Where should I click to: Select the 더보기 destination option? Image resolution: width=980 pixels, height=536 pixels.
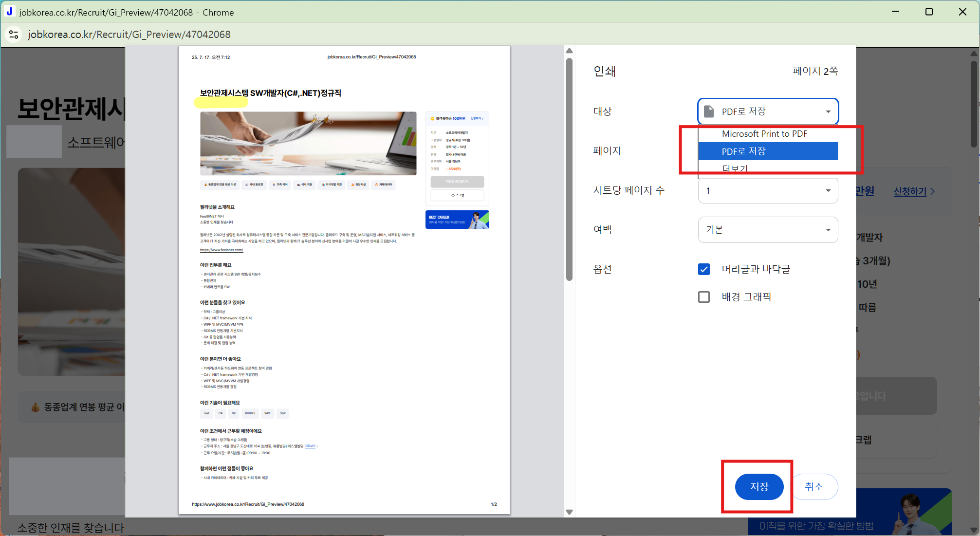735,168
